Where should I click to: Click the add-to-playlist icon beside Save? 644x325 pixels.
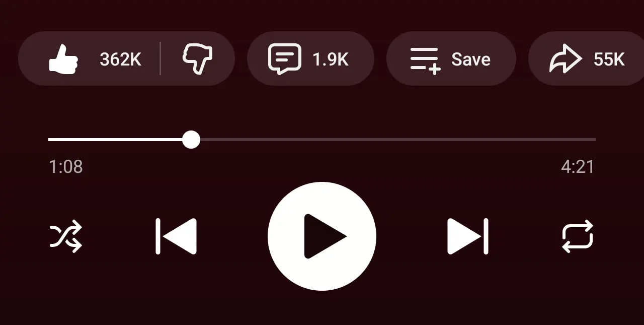coord(425,60)
